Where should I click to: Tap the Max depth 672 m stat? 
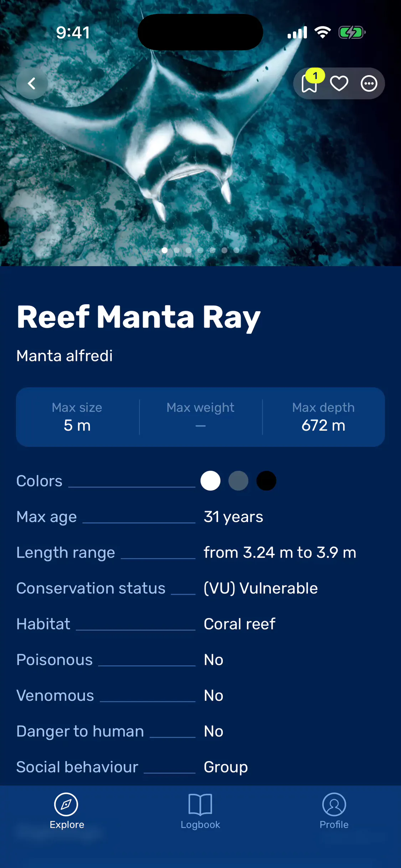tap(323, 417)
